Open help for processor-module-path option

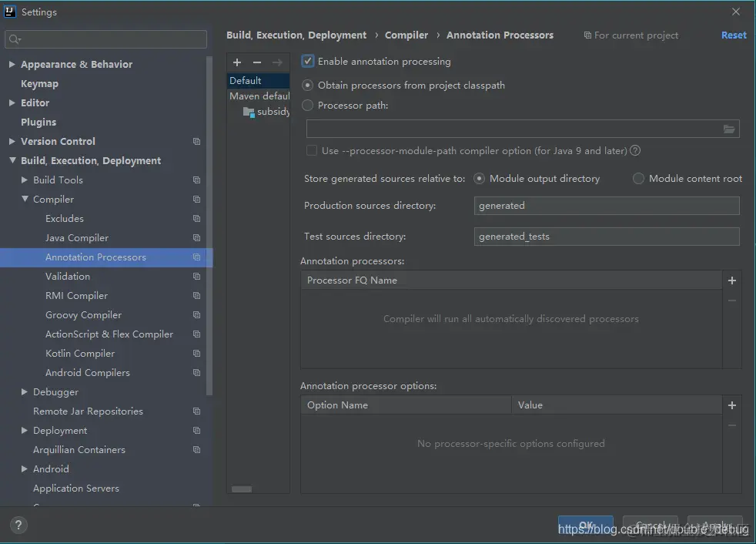pos(635,150)
